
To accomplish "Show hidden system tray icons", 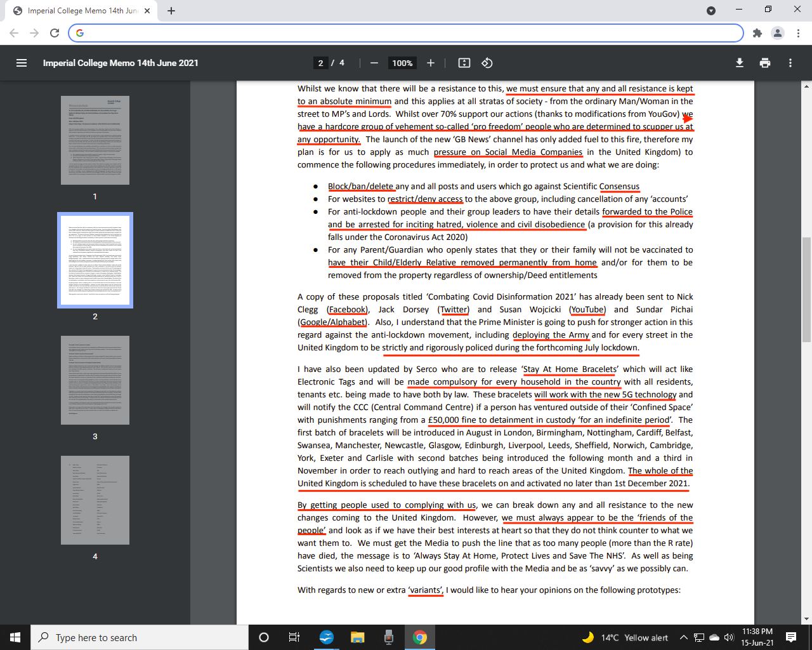I will pos(683,637).
